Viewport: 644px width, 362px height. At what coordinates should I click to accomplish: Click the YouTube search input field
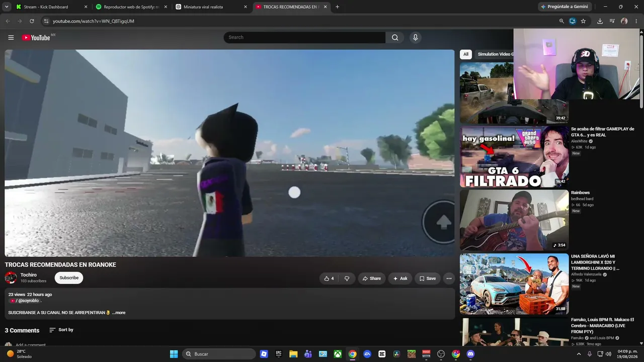(304, 37)
